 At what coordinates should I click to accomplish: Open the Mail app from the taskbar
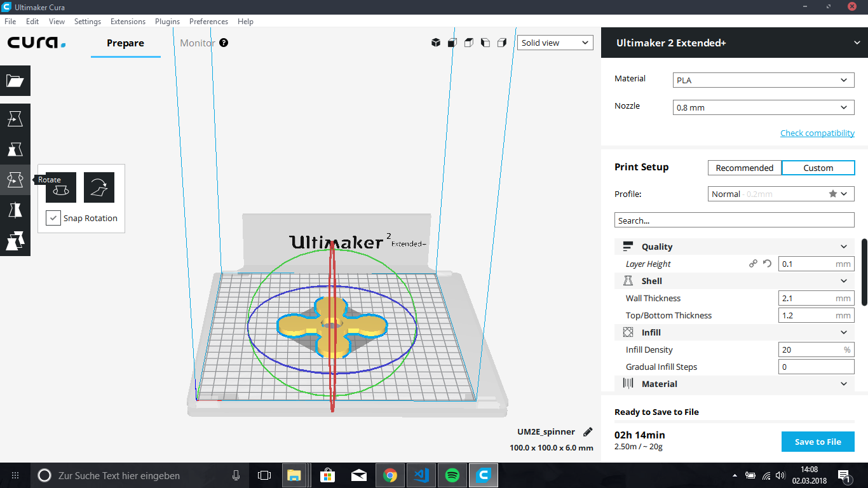tap(359, 475)
